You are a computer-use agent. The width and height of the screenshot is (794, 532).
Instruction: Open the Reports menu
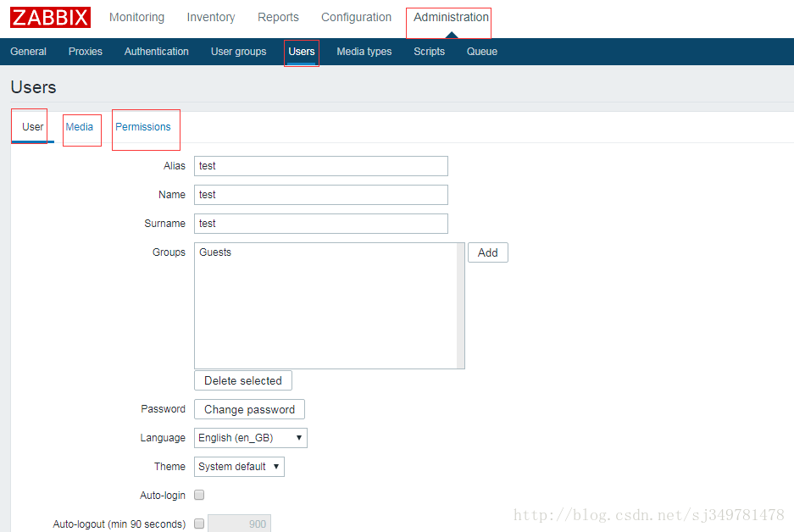coord(278,17)
